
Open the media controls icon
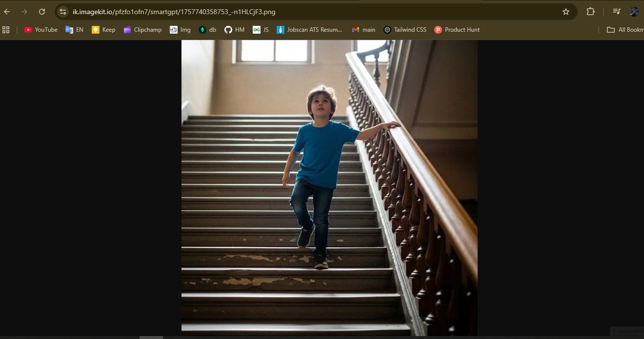click(617, 11)
